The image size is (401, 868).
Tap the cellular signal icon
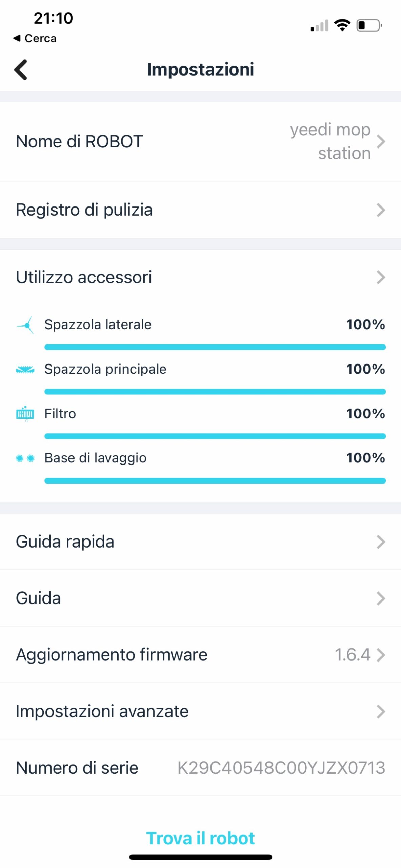tap(319, 26)
